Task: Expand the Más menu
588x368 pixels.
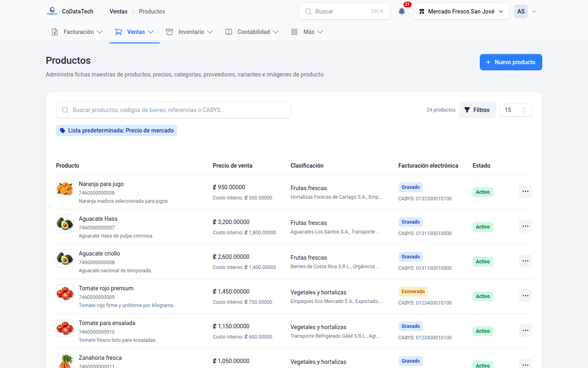Action: coord(307,32)
